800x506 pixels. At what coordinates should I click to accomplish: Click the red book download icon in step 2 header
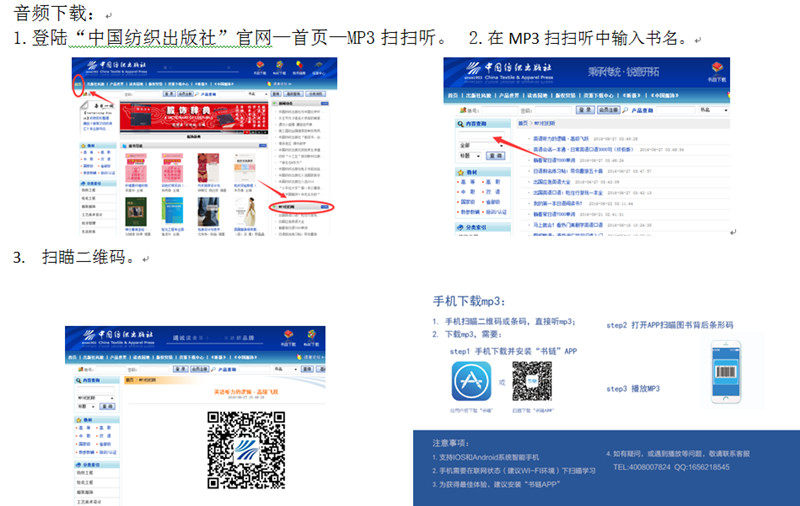717,68
